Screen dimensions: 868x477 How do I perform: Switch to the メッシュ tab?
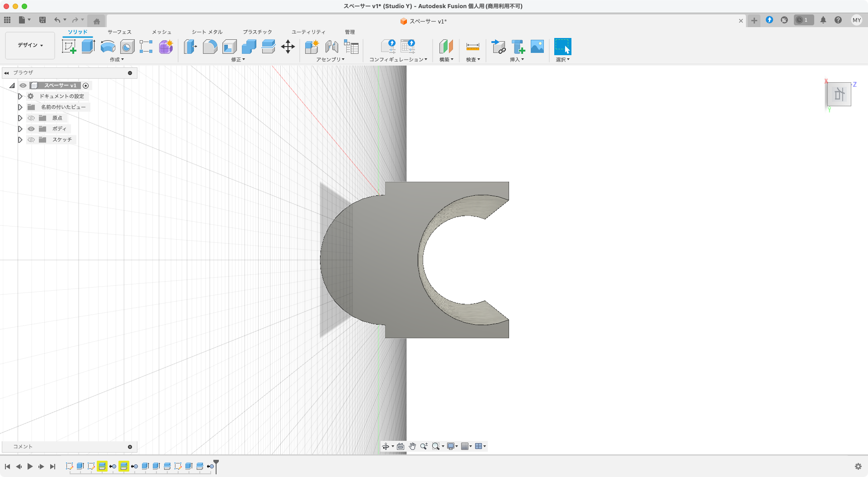click(161, 32)
